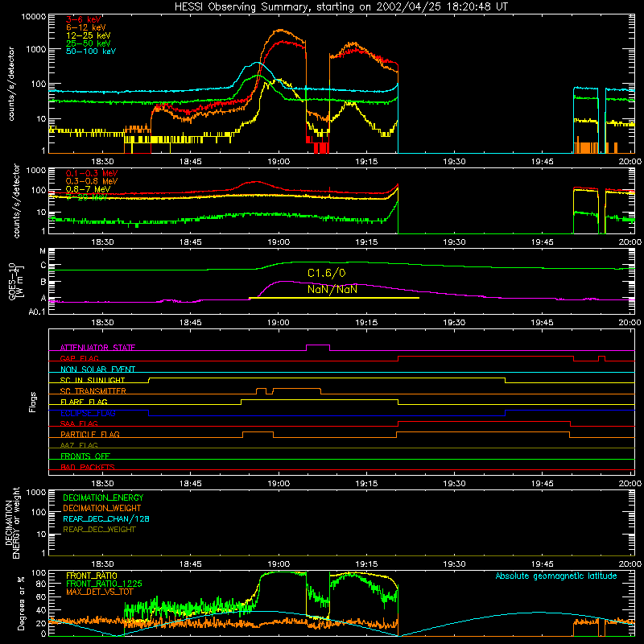Image resolution: width=644 pixels, height=644 pixels.
Task: Click the GOES-10 axis label
Action: [16, 283]
